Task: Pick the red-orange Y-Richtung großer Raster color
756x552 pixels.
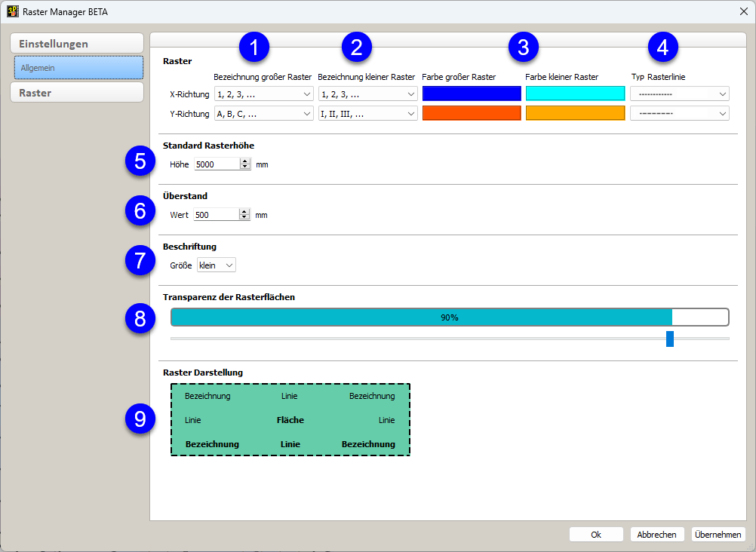Action: click(x=472, y=113)
